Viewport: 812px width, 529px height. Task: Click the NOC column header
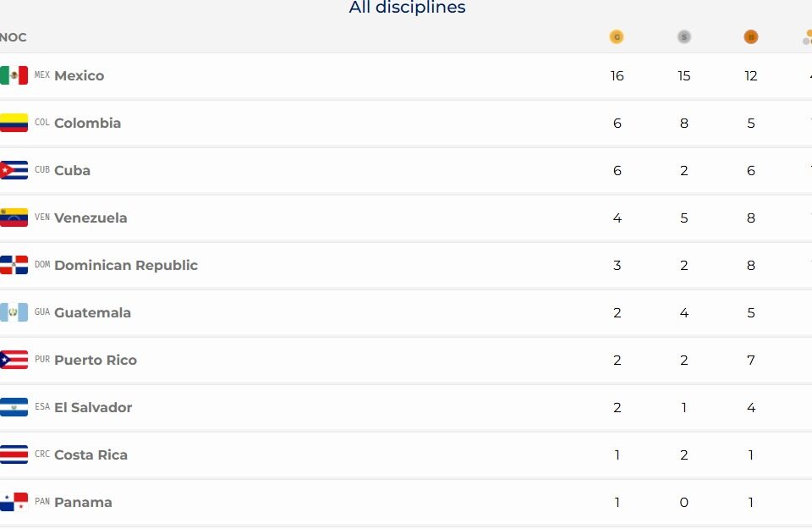(13, 37)
